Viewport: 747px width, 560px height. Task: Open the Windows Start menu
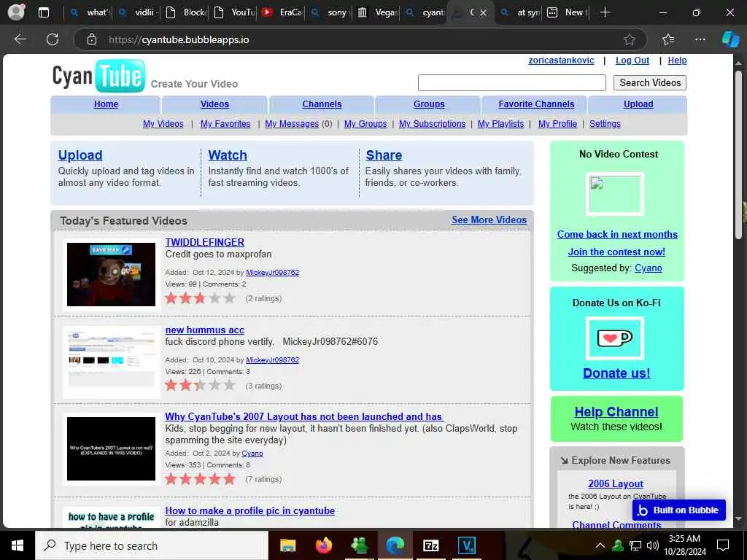click(18, 545)
